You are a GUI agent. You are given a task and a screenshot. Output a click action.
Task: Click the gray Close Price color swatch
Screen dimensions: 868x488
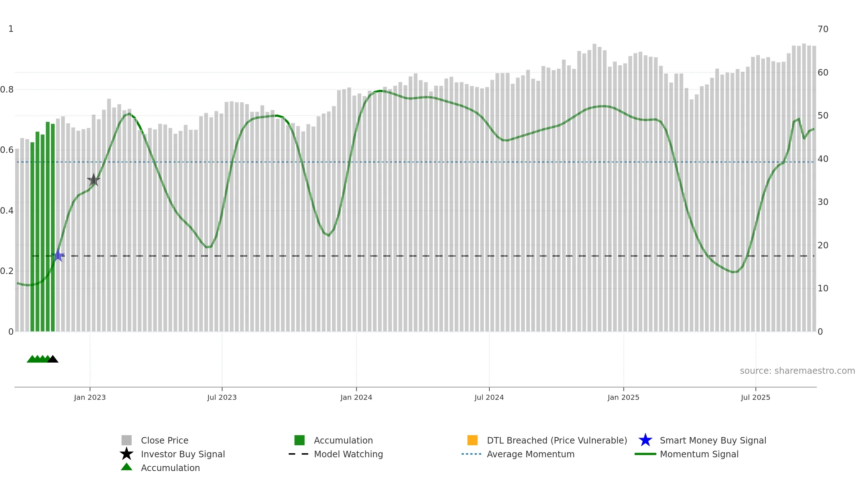coord(127,440)
